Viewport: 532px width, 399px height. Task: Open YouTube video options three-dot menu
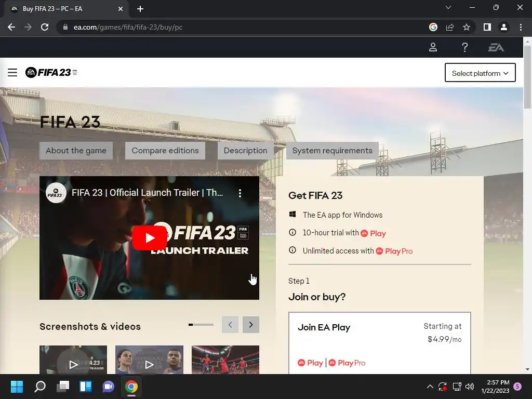[x=240, y=193]
